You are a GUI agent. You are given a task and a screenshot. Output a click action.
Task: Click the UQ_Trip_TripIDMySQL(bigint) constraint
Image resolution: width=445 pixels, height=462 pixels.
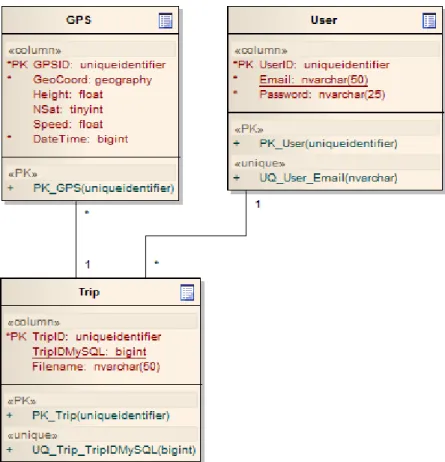[x=114, y=450]
